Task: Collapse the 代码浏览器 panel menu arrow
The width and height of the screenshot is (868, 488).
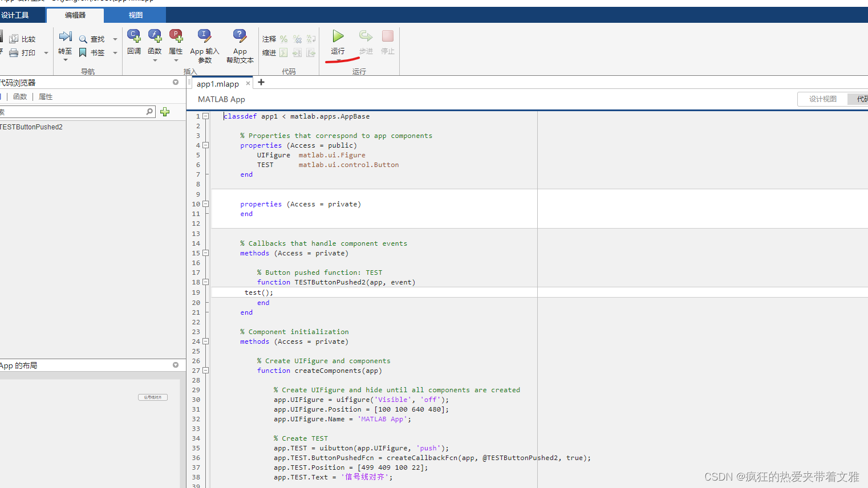Action: click(x=176, y=82)
